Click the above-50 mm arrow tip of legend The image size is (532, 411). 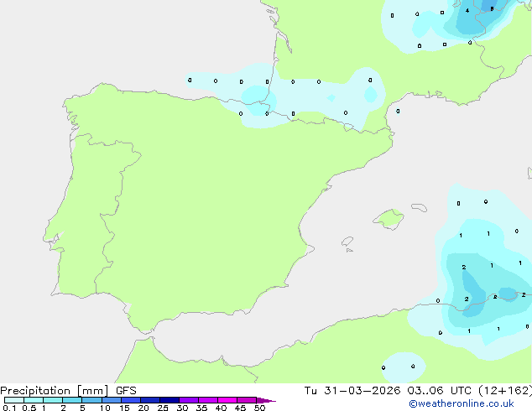[266, 400]
